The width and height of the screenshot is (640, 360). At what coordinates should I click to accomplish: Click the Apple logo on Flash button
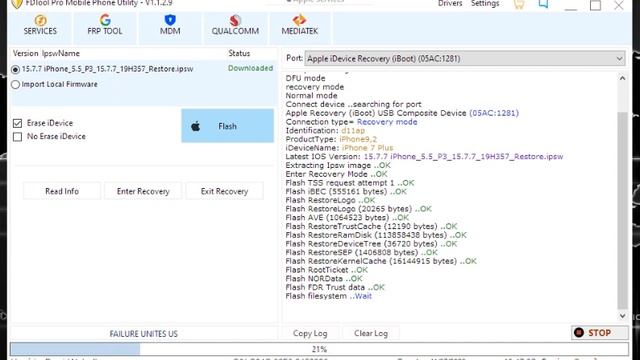196,126
